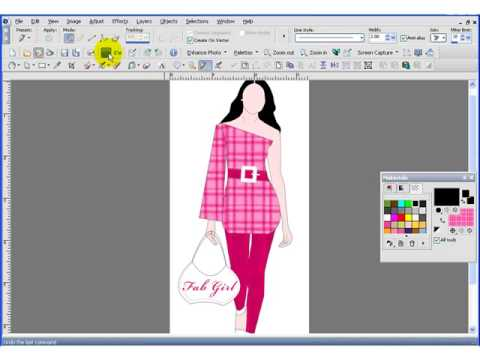Open the Presets dropdown
Screen dimensions: 480x360
(x=24, y=38)
